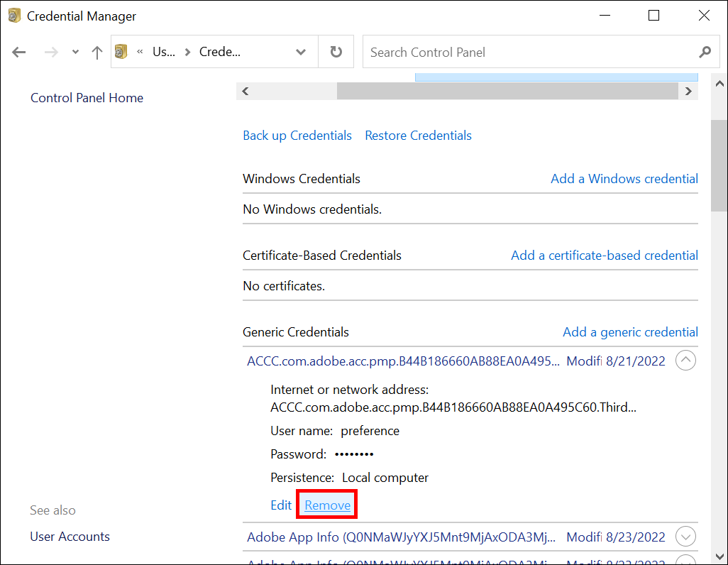Viewport: 728px width, 565px height.
Task: Add a generic credential
Action: 631,332
